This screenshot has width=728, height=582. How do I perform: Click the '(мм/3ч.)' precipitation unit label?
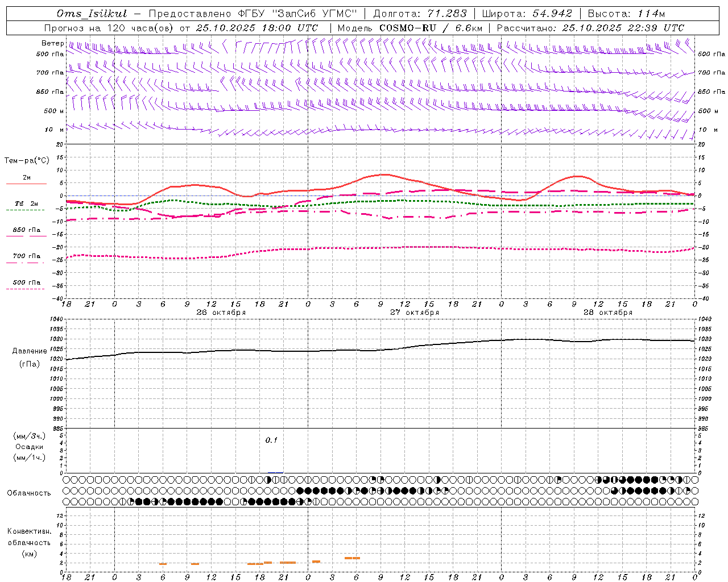[30, 436]
